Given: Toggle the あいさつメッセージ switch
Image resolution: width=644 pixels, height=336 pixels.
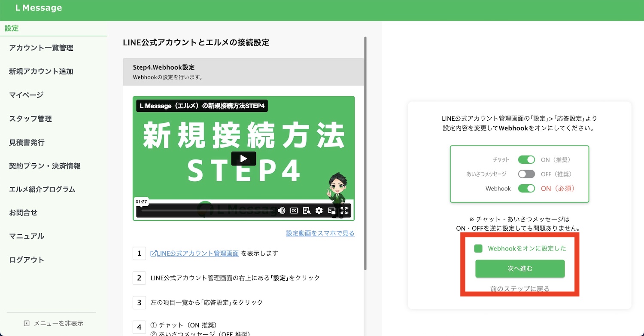Looking at the screenshot, I should pos(526,174).
